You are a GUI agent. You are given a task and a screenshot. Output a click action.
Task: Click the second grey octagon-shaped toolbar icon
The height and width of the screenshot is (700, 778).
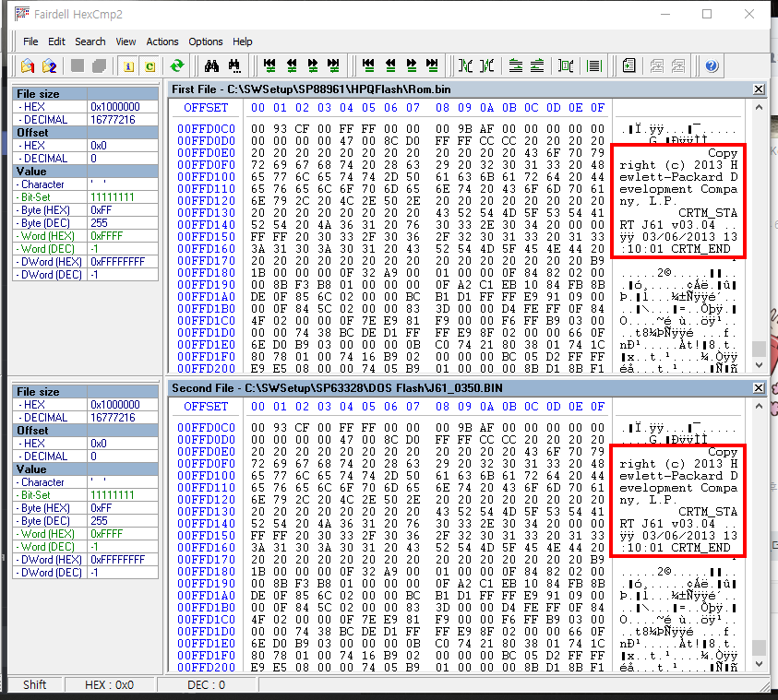coord(100,65)
